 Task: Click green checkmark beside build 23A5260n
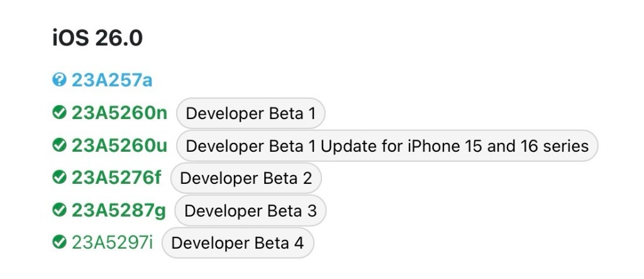click(x=60, y=113)
